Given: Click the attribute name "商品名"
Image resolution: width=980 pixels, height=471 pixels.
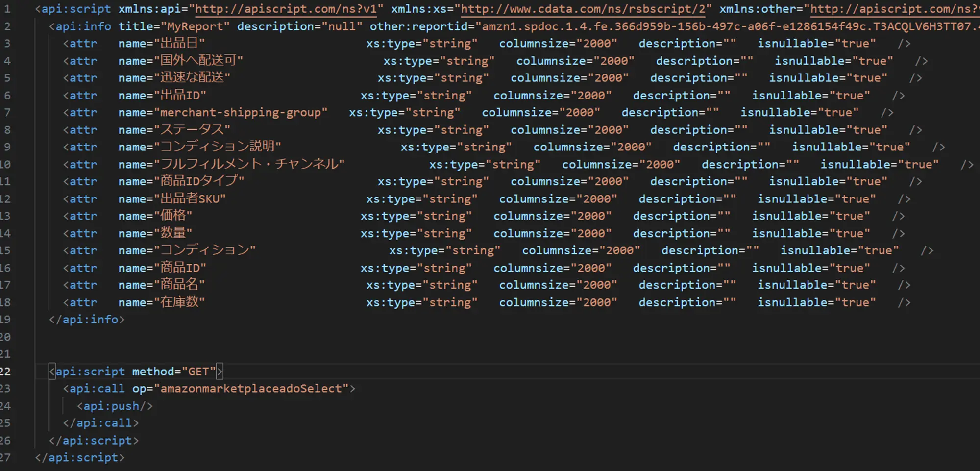Looking at the screenshot, I should tap(179, 285).
